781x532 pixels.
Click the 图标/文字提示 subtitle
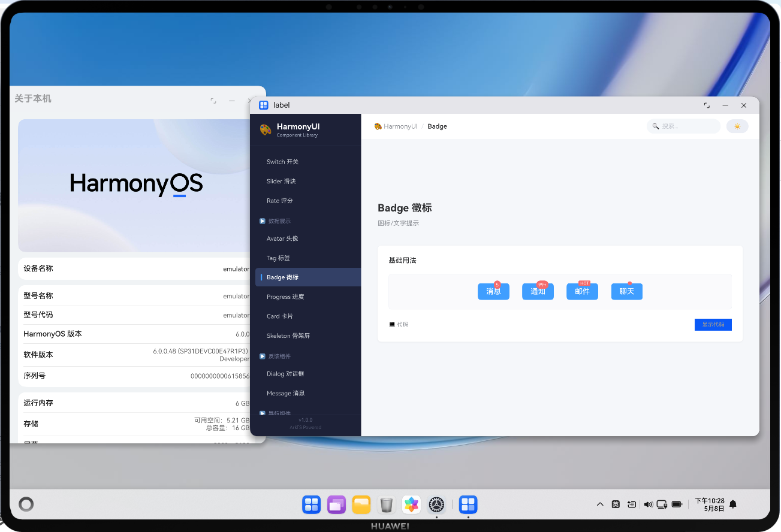click(398, 223)
